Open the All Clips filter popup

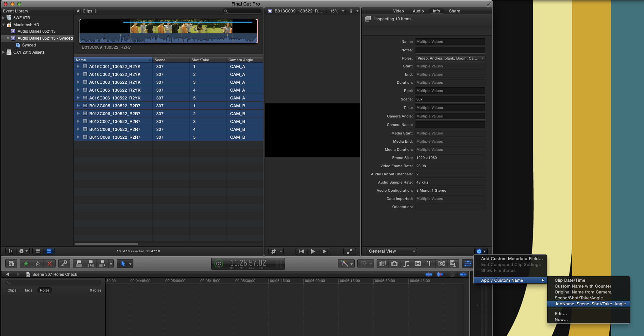pos(87,11)
